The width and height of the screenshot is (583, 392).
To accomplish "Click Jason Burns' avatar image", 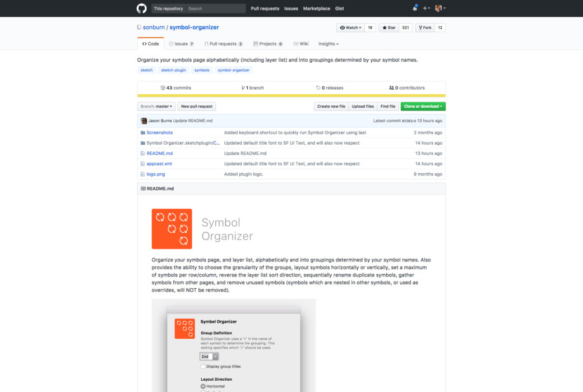I will point(144,121).
